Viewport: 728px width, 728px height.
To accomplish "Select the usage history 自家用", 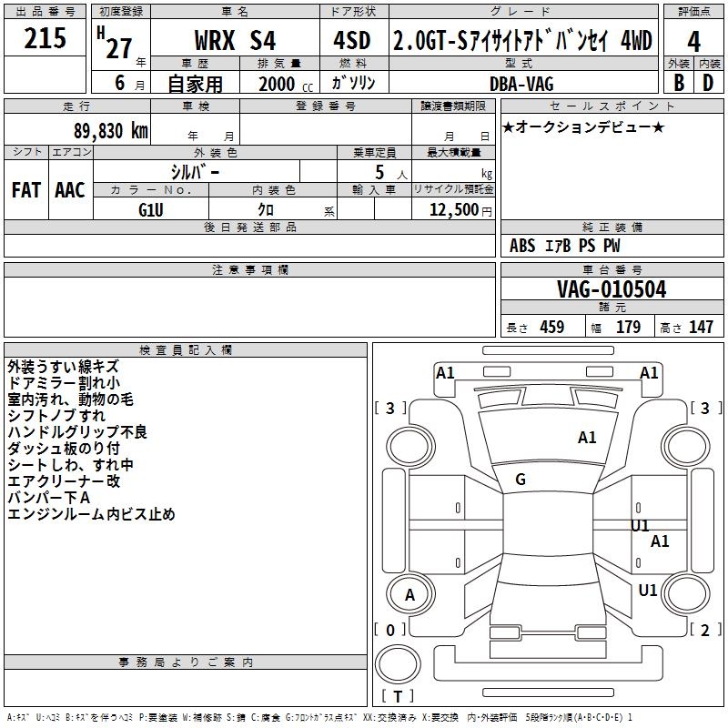I will (195, 84).
